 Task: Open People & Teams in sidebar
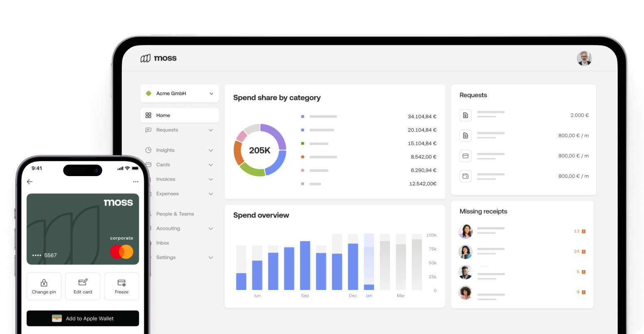pos(175,214)
